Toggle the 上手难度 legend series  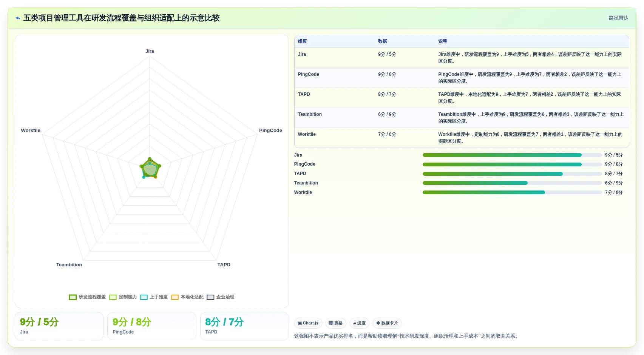[x=154, y=297]
